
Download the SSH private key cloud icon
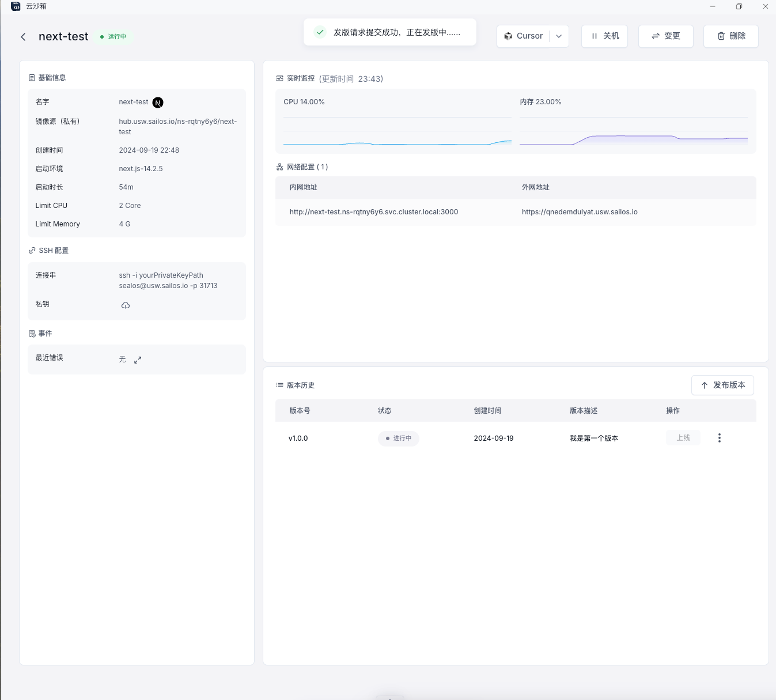coord(126,305)
